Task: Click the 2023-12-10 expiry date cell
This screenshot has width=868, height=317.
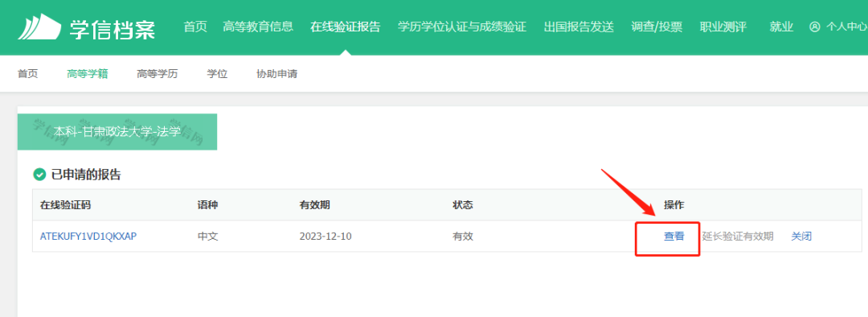Action: coord(325,236)
